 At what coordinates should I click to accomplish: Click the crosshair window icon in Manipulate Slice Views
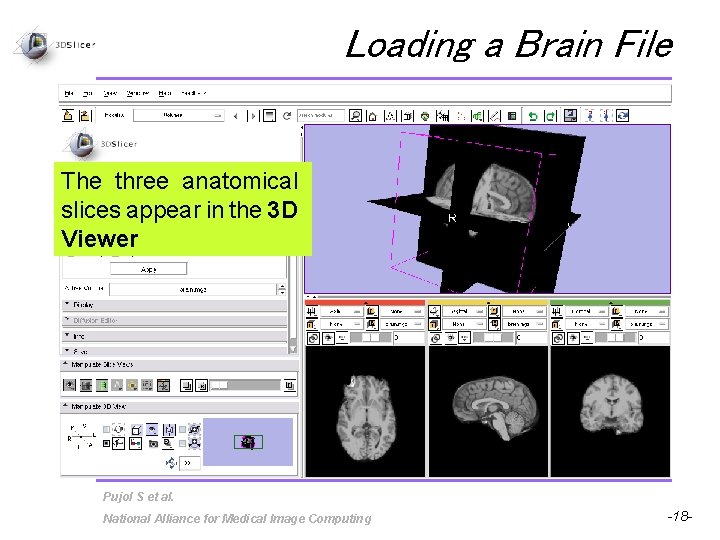pos(163,385)
